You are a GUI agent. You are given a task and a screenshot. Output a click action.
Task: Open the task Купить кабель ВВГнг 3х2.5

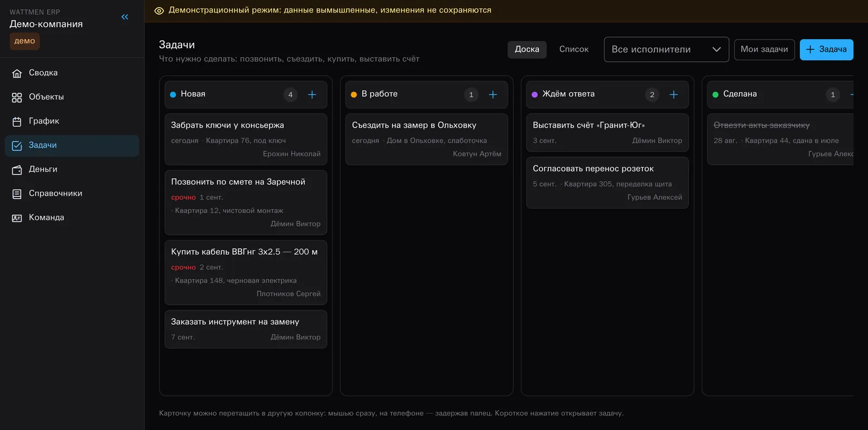coord(246,273)
